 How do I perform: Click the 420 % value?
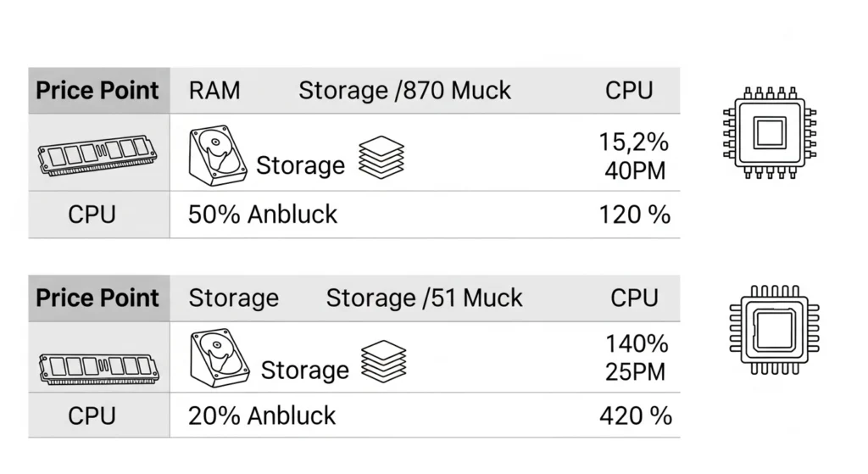[635, 415]
